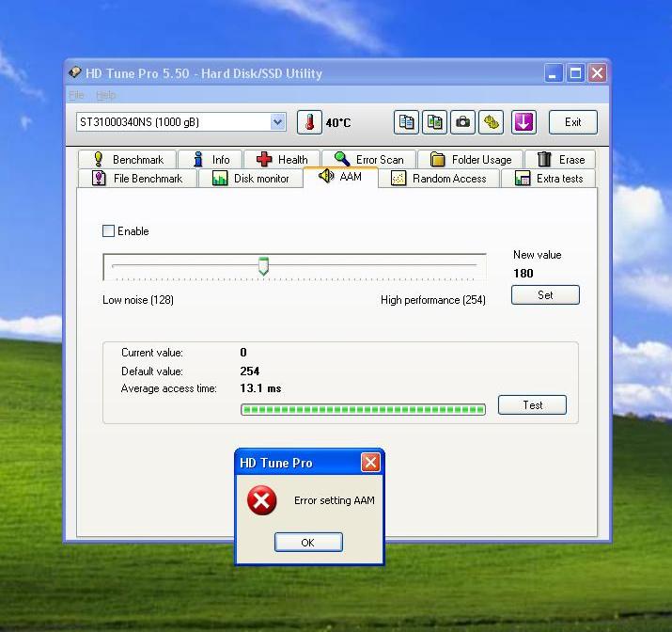Screen dimensions: 672x632
Task: Click the red error icon in dialog
Action: (261, 500)
